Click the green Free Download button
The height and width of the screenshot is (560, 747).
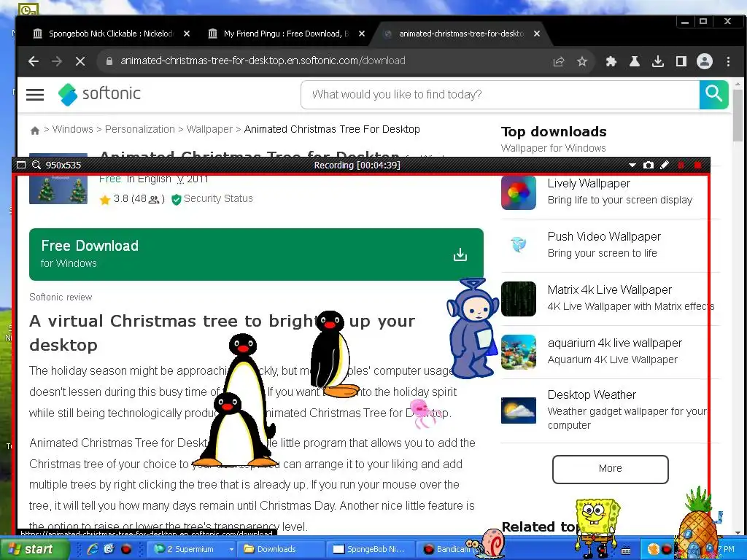256,254
